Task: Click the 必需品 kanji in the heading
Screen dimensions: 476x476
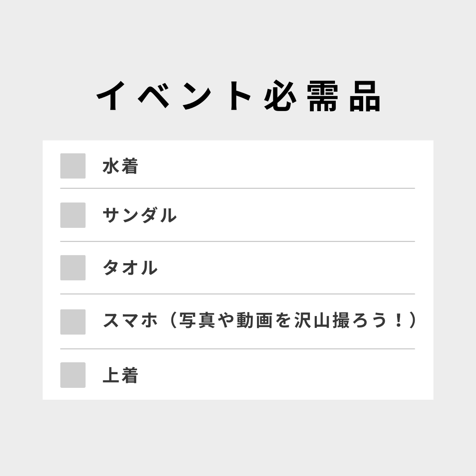Action: tap(322, 96)
